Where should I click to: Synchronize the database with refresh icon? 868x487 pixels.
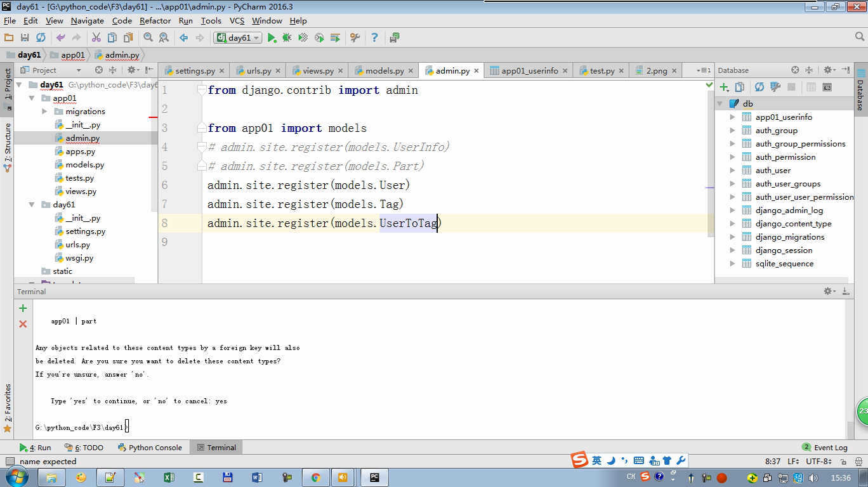(760, 87)
